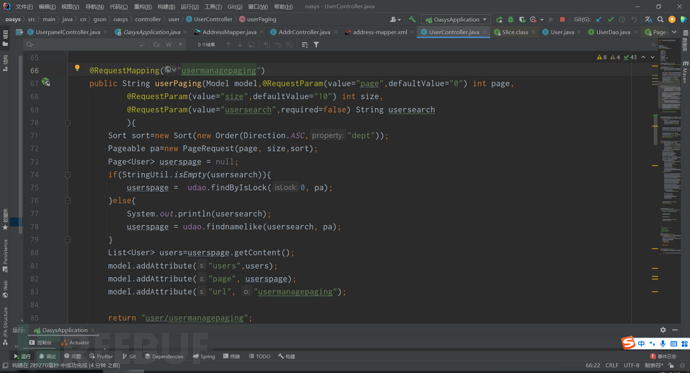Open search filter funnel icon
The height and width of the screenshot is (373, 690).
click(316, 45)
